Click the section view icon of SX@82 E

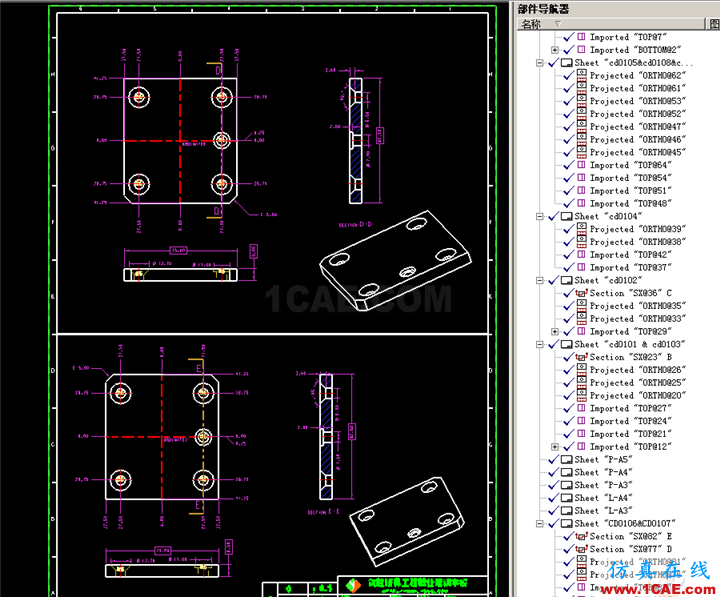(x=581, y=536)
